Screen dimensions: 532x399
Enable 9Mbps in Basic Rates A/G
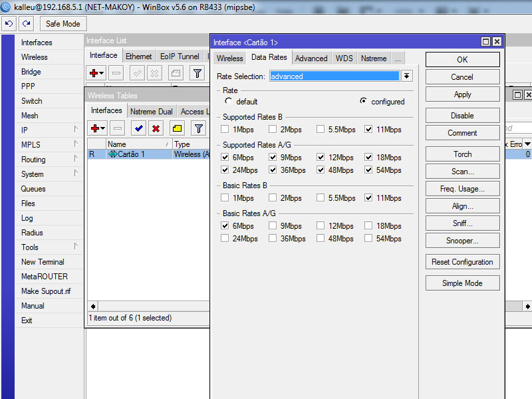tap(273, 225)
